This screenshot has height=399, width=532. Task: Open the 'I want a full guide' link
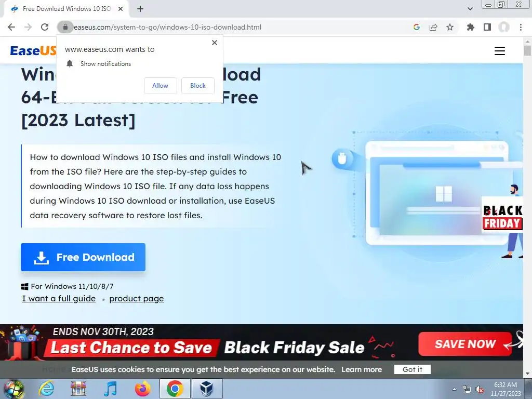click(x=59, y=299)
